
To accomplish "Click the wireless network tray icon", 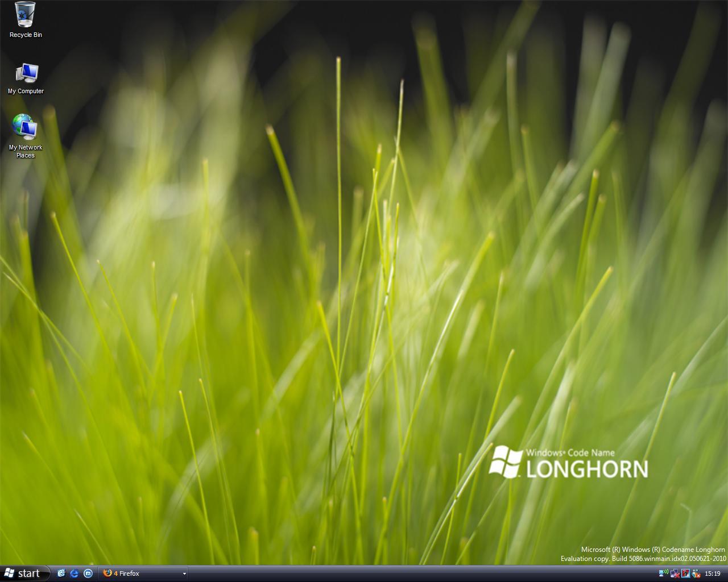I will click(x=664, y=573).
